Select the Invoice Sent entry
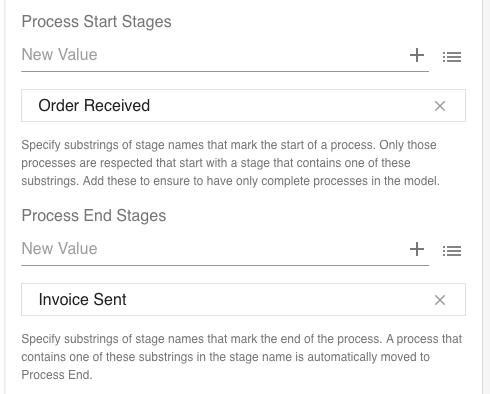Viewport: 490px width, 394px height. 243,299
